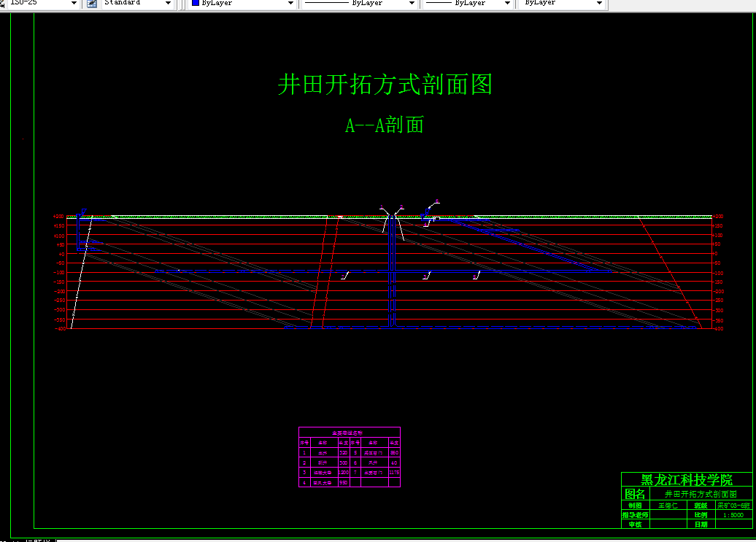The image size is (756, 542).
Task: Click the 320 length value in legend
Action: [343, 453]
